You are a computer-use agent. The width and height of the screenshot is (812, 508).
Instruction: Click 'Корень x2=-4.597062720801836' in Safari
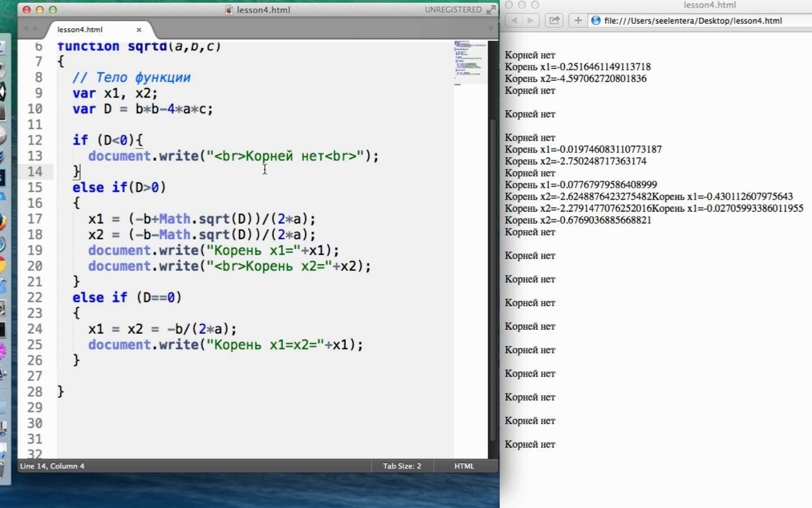pos(576,79)
